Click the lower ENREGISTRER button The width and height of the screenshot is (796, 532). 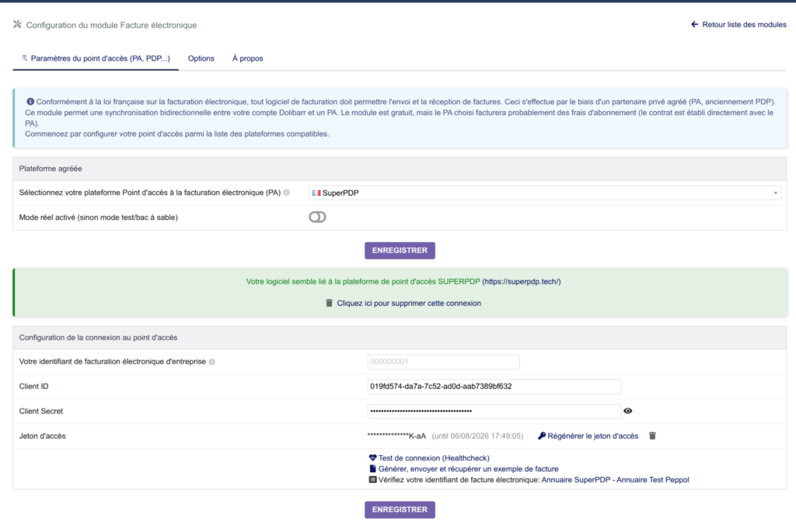click(400, 509)
